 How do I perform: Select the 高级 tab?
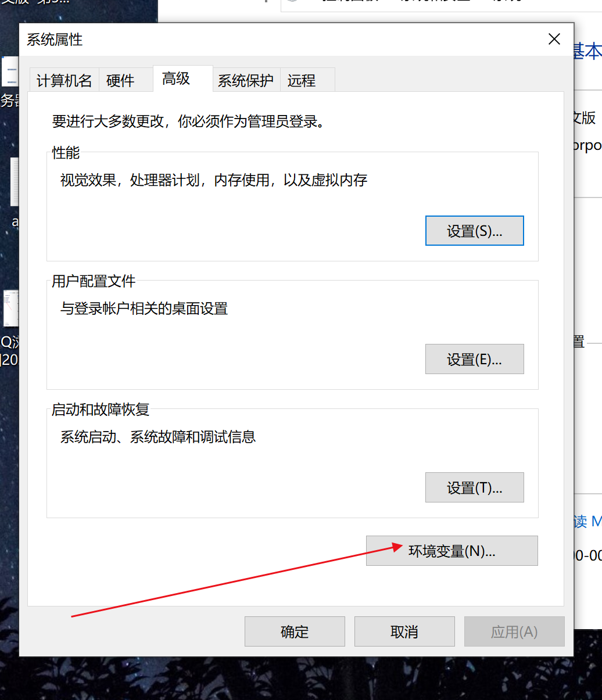[x=175, y=78]
